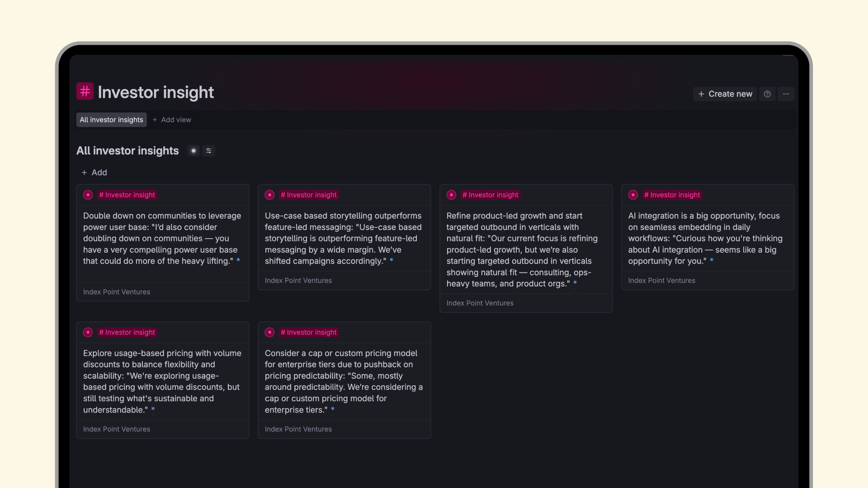Open the three-dot more options menu

[x=786, y=94]
